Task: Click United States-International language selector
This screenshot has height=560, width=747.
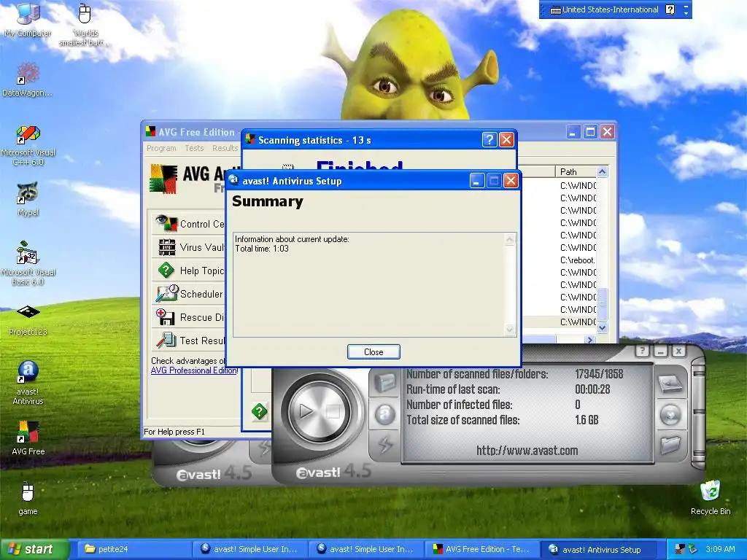Action: 604,9
